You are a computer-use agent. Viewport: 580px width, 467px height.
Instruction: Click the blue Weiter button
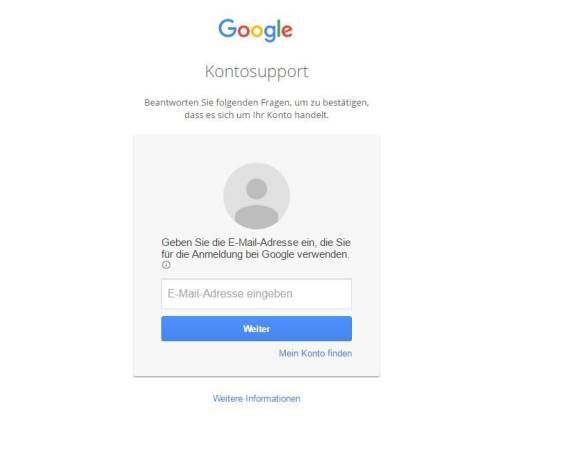pos(256,328)
